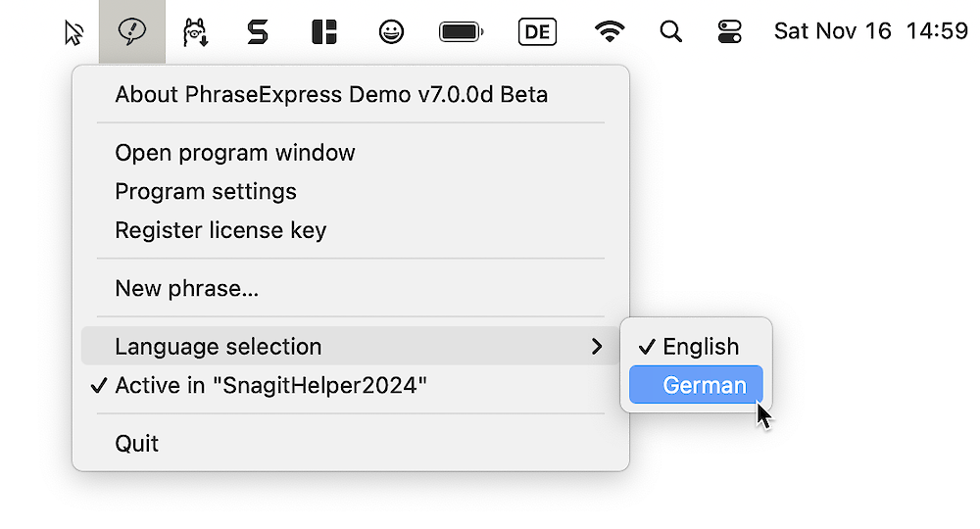Open Spotlight search magnifier icon
This screenshot has width=980, height=529.
coord(670,32)
